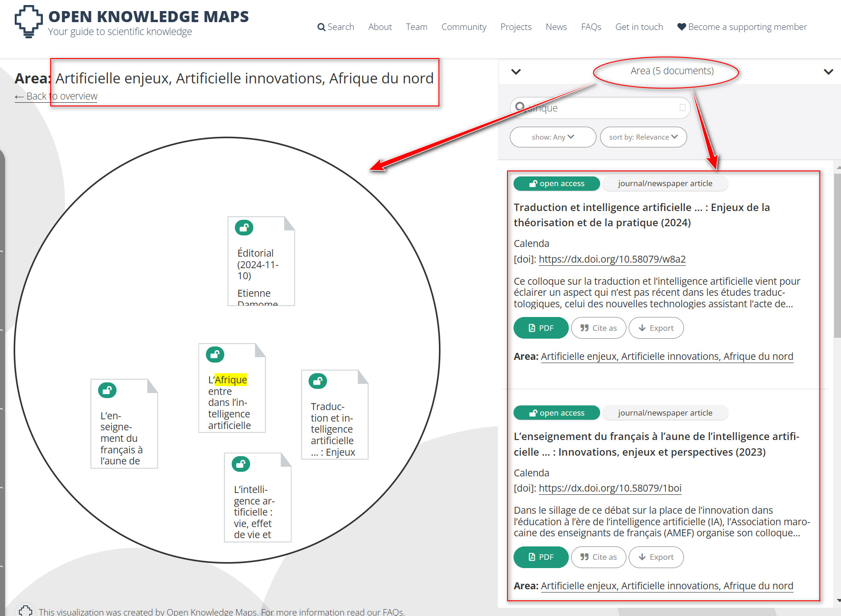Open the show: Any filter dropdown
This screenshot has height=616, width=841.
click(x=552, y=137)
